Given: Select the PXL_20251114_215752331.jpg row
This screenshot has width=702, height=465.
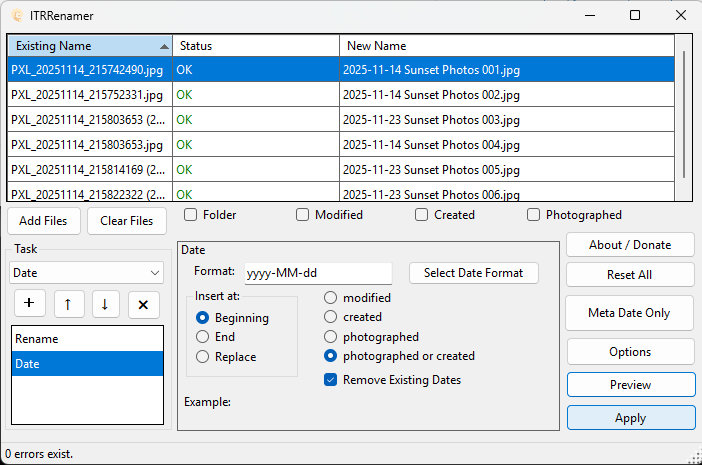Looking at the screenshot, I should (90, 95).
